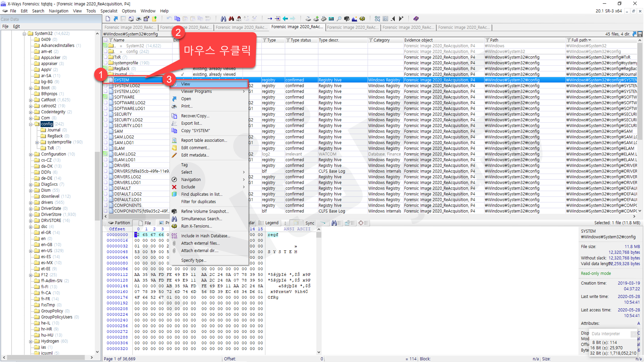Click the magnifying glass toolbar icon
The height and width of the screenshot is (362, 644).
tap(339, 19)
